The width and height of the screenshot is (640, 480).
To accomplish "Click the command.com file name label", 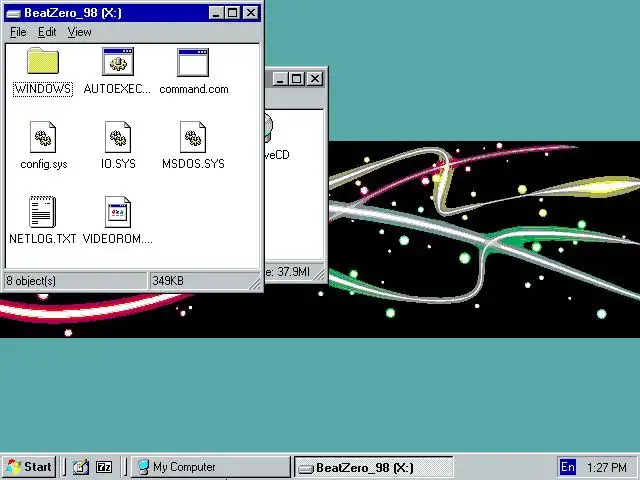I will pyautogui.click(x=194, y=89).
